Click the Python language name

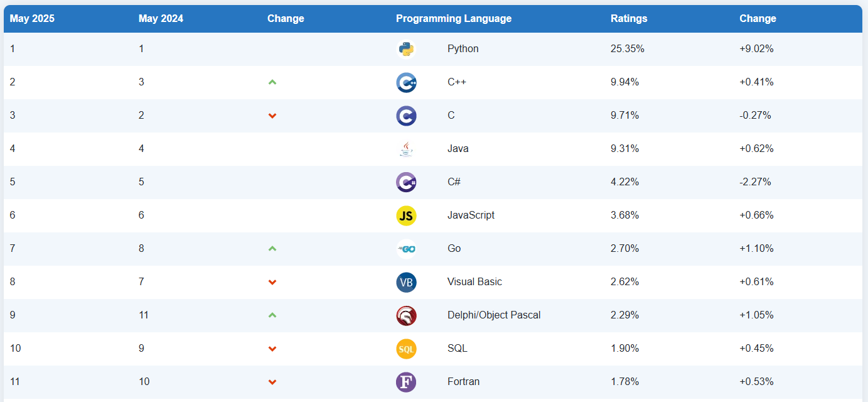coord(463,49)
